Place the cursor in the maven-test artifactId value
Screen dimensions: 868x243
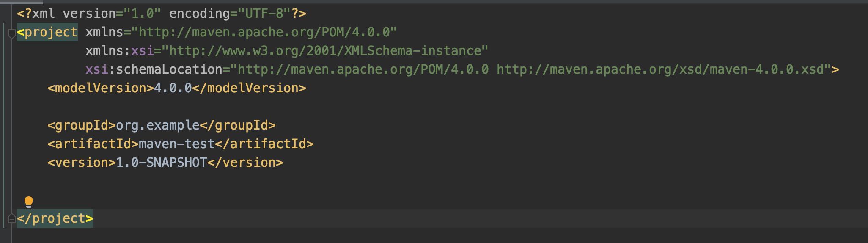176,144
